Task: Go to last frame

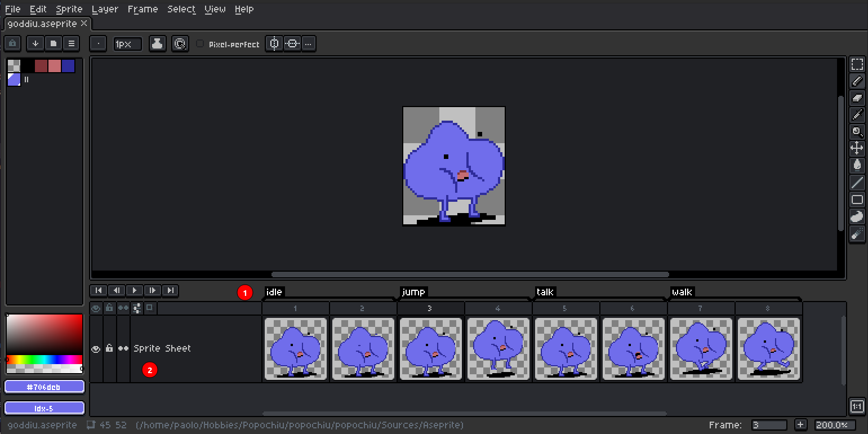Action: [171, 290]
